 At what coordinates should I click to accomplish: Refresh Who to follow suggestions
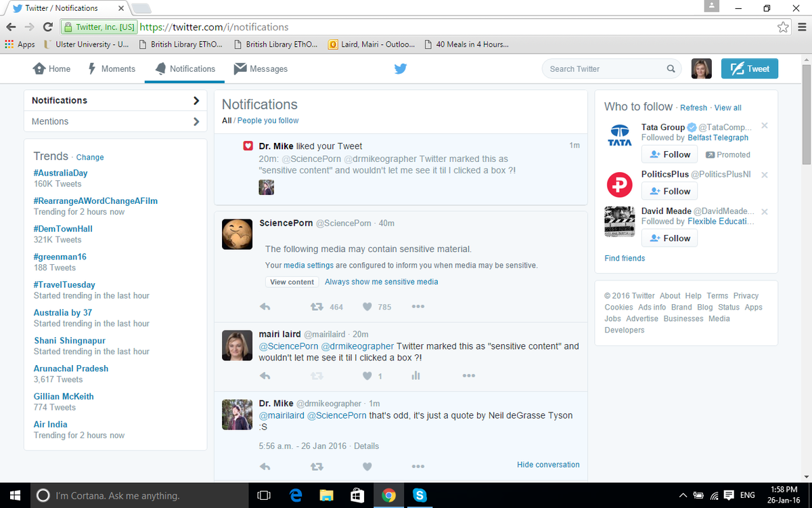tap(694, 108)
